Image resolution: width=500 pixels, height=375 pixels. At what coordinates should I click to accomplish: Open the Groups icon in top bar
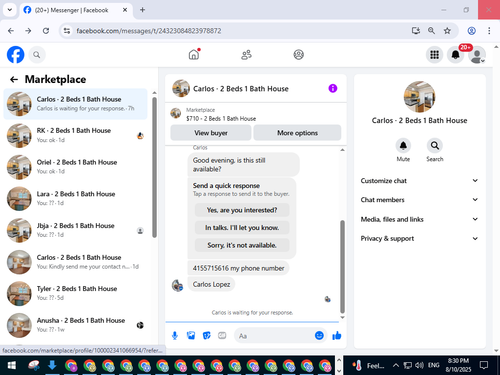coord(298,55)
